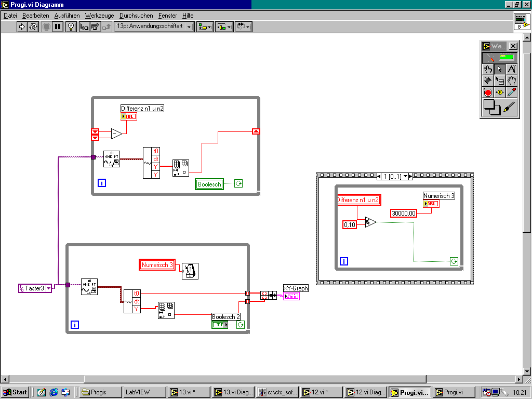The image size is (532, 399).
Task: Open the Durchsuchen menu
Action: (136, 16)
